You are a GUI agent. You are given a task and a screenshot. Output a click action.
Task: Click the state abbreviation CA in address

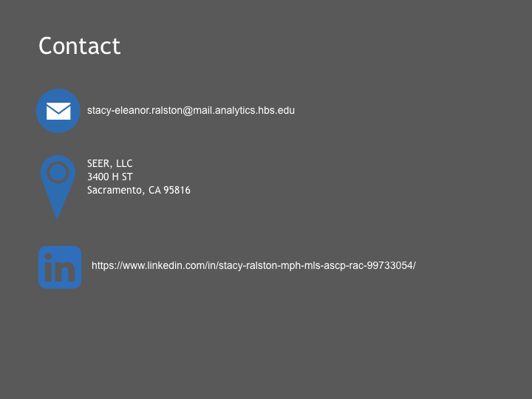tap(154, 190)
